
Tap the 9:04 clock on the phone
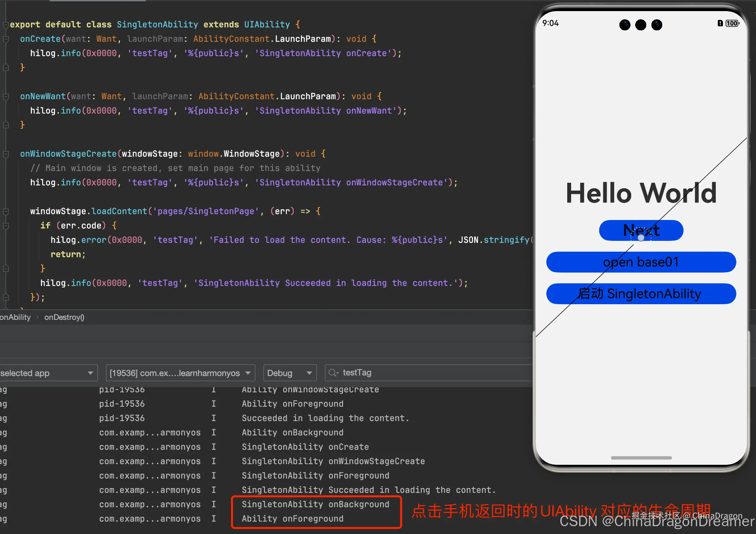(x=551, y=23)
